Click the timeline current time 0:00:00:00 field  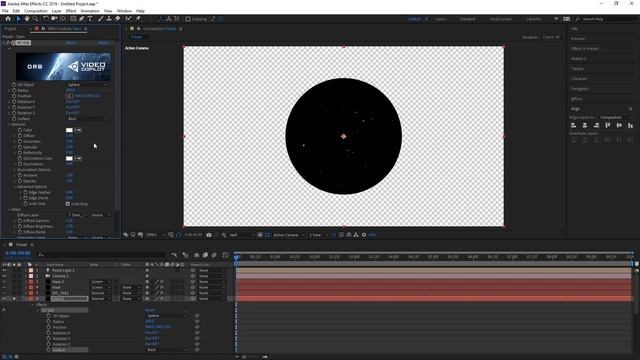pos(18,253)
